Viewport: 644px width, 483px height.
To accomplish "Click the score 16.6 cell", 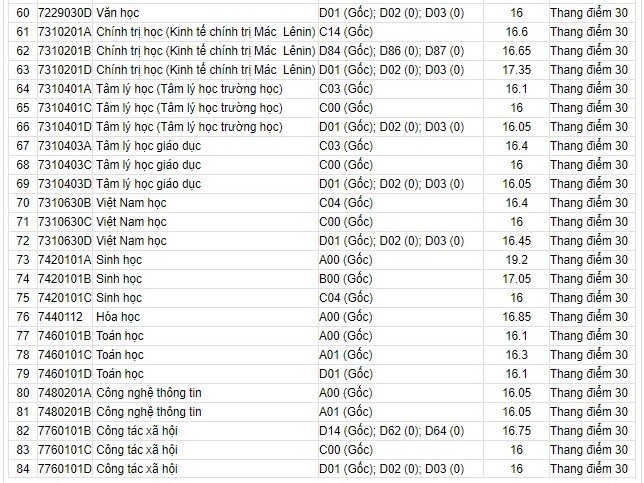I will click(x=516, y=33).
